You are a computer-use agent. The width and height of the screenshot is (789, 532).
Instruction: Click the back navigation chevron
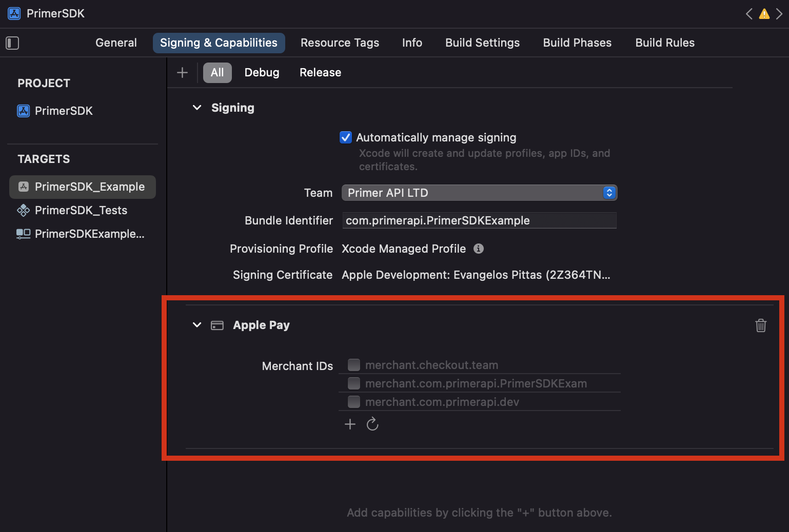pos(748,14)
